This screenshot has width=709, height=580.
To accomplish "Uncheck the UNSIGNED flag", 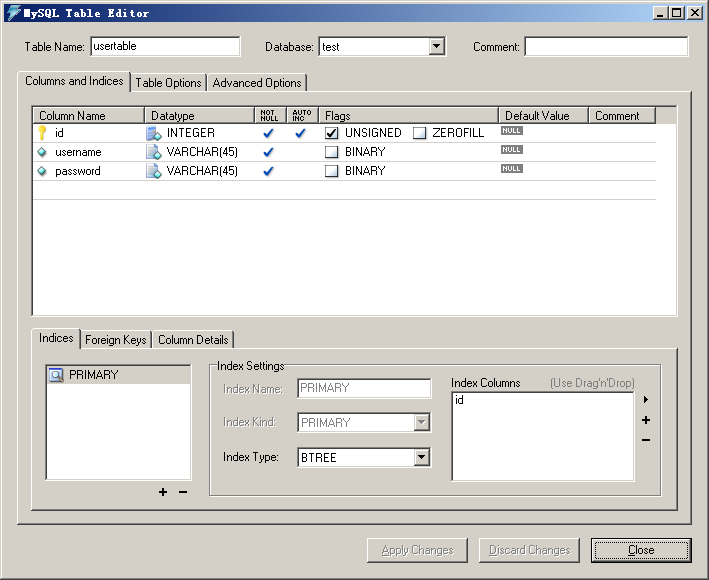I will point(331,133).
